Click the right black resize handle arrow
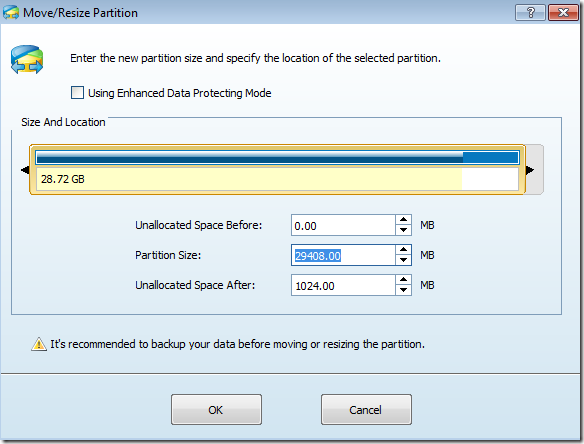The image size is (584, 444). tap(530, 170)
